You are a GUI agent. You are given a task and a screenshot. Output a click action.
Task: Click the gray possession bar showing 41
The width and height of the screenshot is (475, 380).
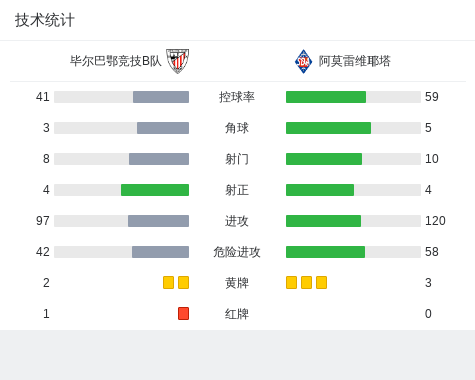(x=161, y=97)
